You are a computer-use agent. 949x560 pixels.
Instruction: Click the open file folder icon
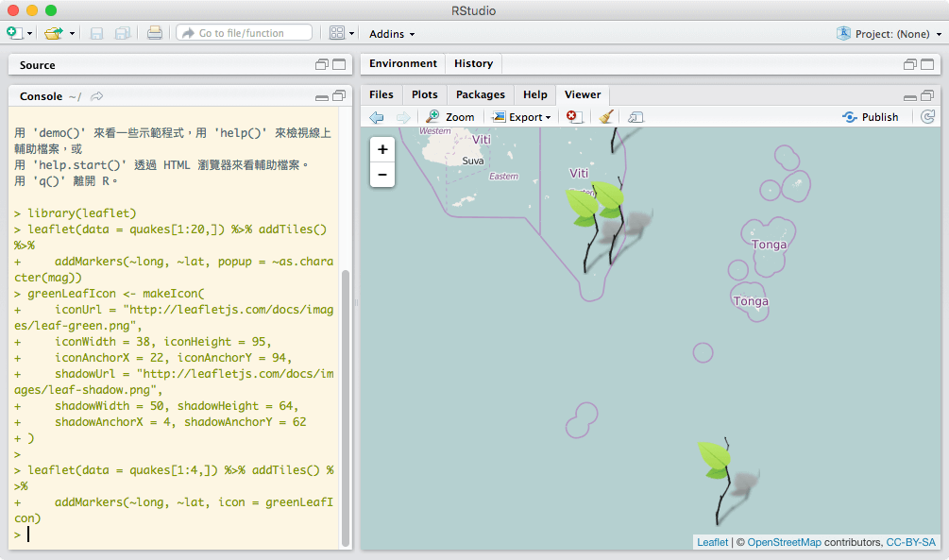(x=53, y=33)
